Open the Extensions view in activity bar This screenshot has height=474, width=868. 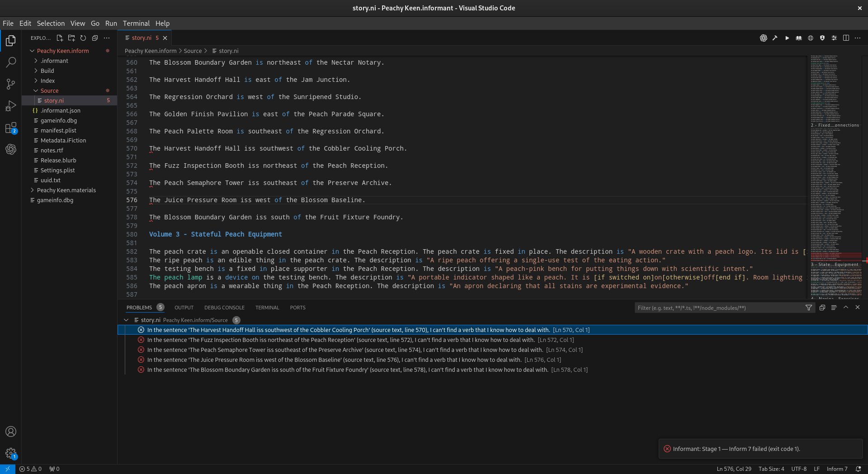pos(11,128)
